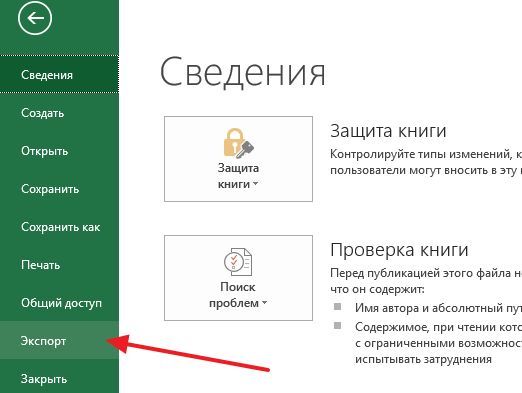Open Сохранить как option
This screenshot has width=522, height=393.
click(59, 227)
